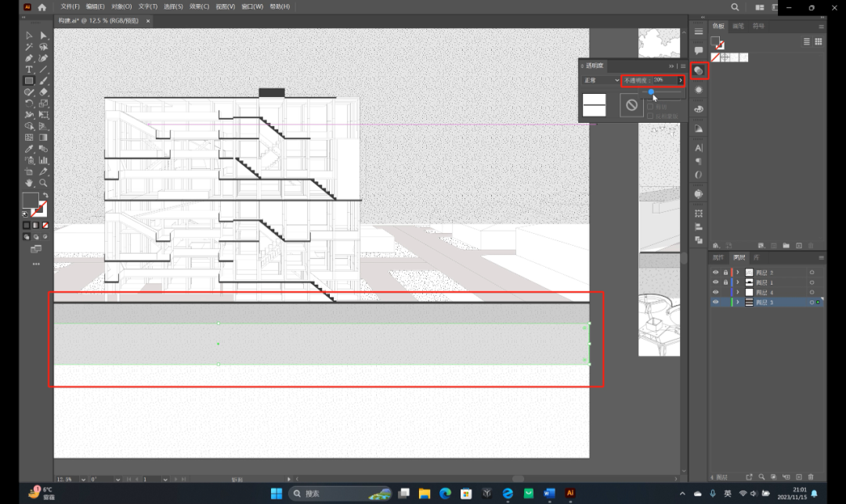The image size is (846, 504).
Task: Select the Line Segment tool
Action: click(44, 70)
